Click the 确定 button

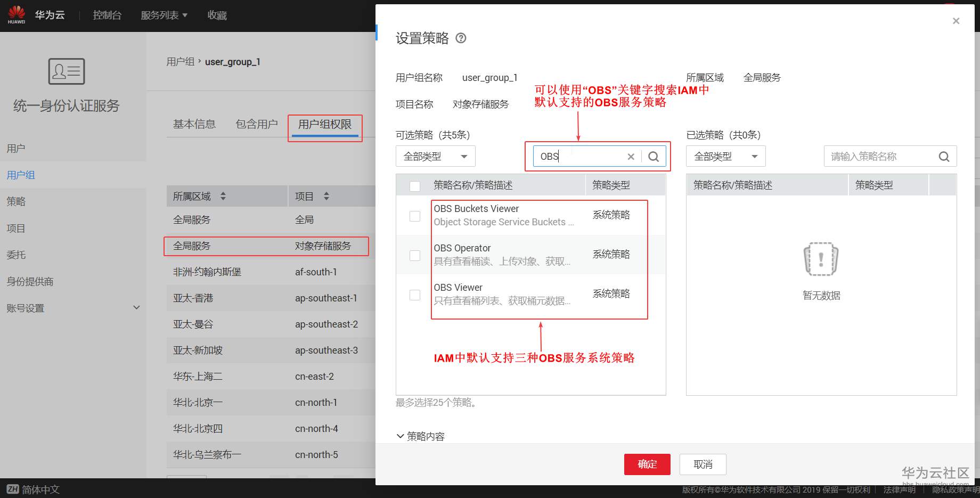pyautogui.click(x=647, y=464)
